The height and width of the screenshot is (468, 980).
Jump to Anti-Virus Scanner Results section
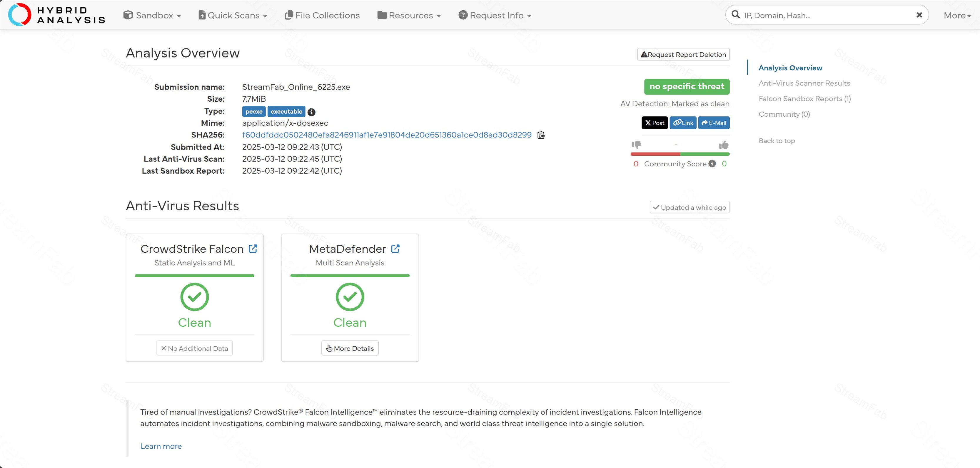coord(804,83)
